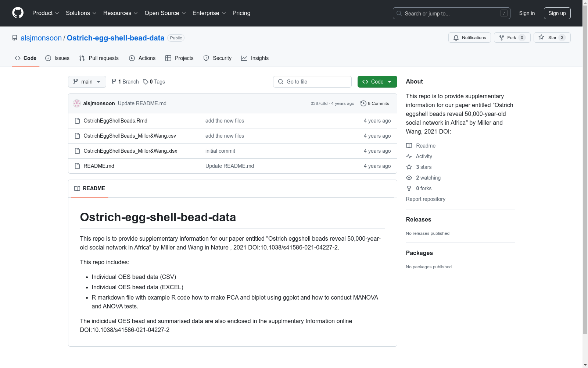Click the fork icon beside 0 forks

click(409, 188)
